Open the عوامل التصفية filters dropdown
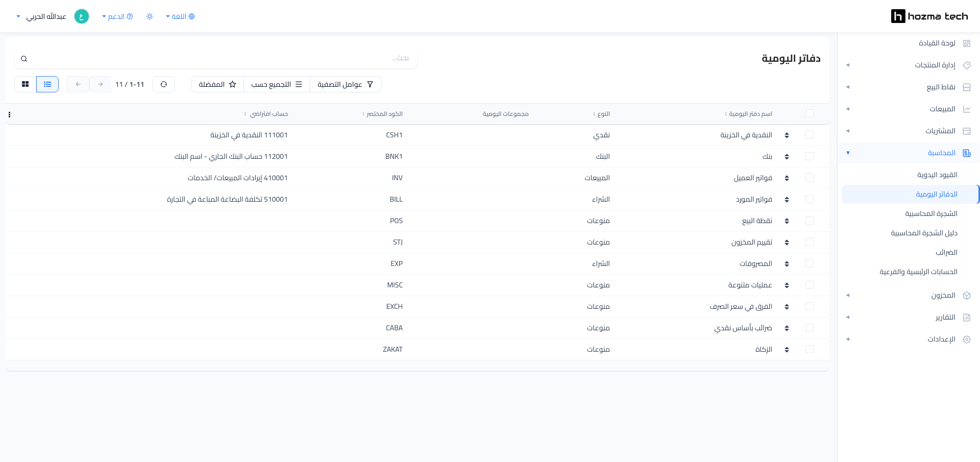The image size is (980, 462). click(346, 84)
